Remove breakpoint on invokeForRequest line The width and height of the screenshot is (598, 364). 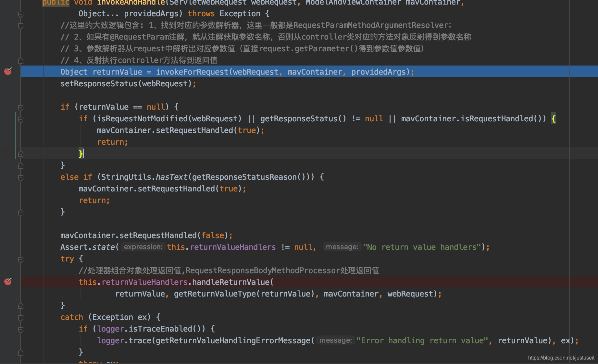(8, 71)
